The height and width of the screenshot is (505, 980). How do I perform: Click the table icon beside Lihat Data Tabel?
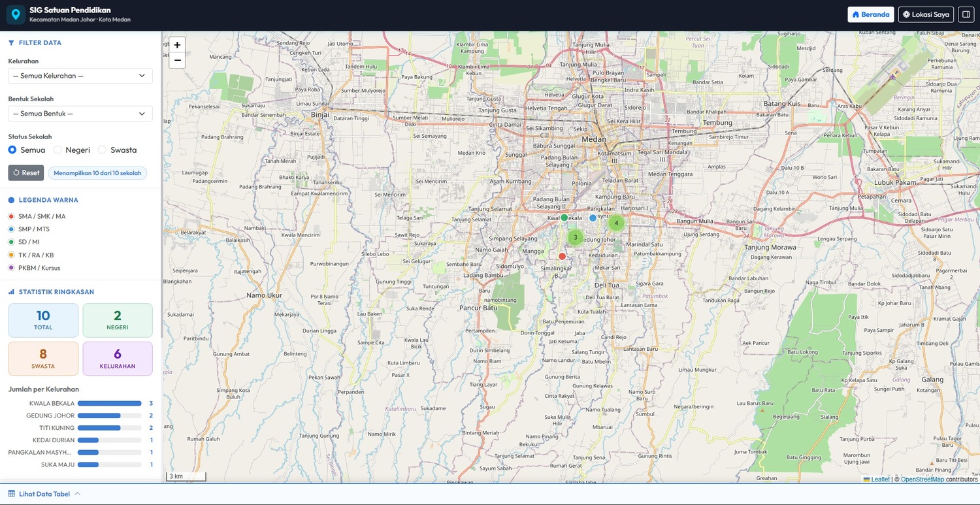tap(11, 494)
